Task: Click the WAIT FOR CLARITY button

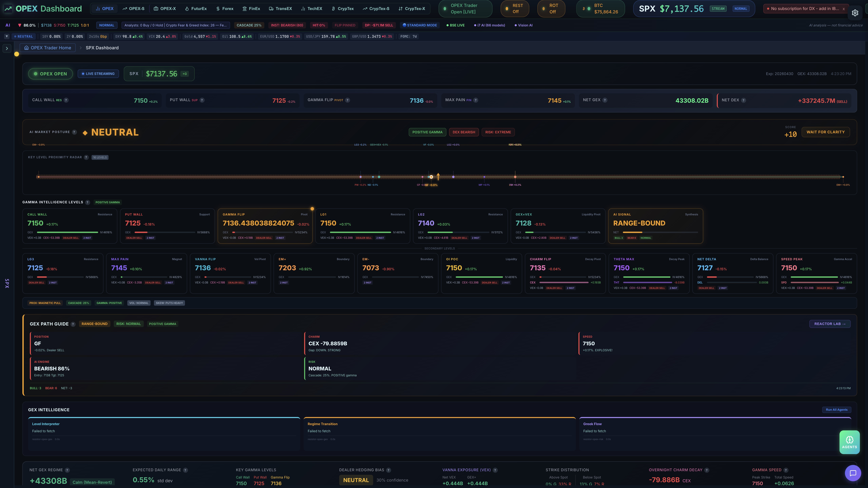Action: click(x=826, y=132)
